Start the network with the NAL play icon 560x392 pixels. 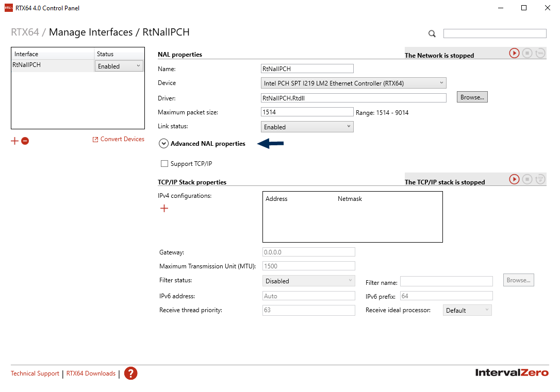[514, 53]
